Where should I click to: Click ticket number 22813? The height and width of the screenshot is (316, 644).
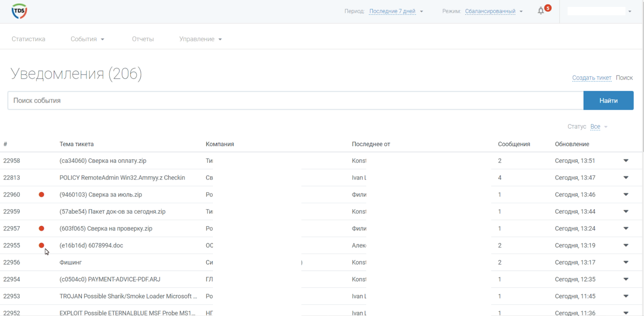[x=12, y=178]
